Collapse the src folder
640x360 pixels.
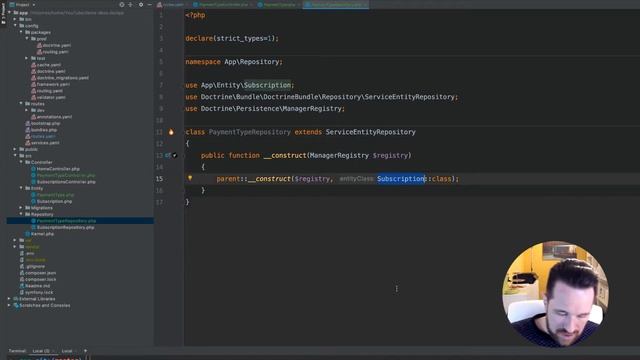point(16,156)
